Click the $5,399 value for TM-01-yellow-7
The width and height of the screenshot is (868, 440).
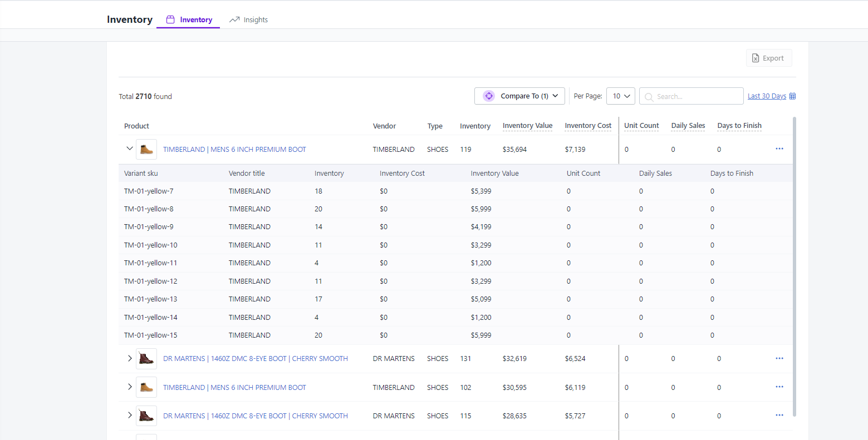pyautogui.click(x=481, y=191)
